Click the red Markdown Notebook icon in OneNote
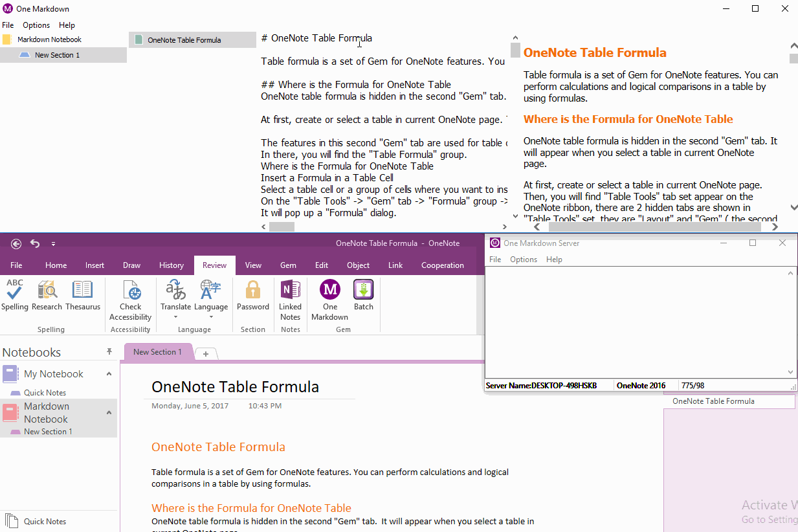 point(11,412)
